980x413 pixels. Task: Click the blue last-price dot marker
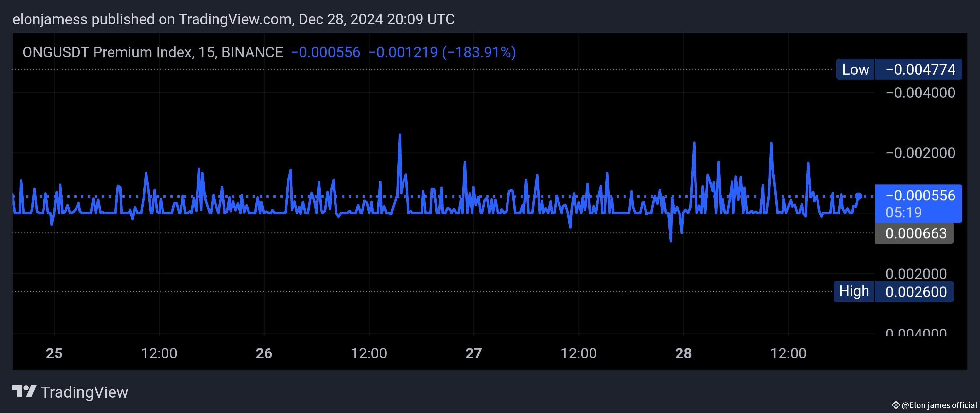coord(858,196)
